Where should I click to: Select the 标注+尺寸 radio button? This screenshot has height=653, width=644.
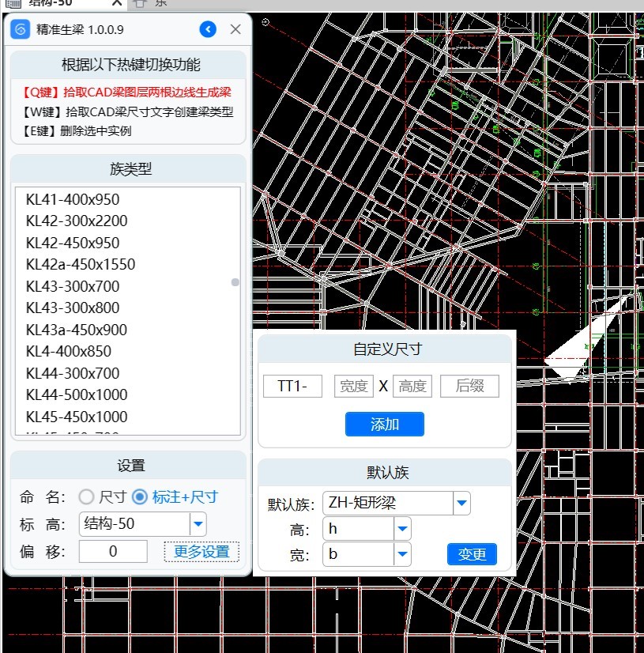coord(140,497)
